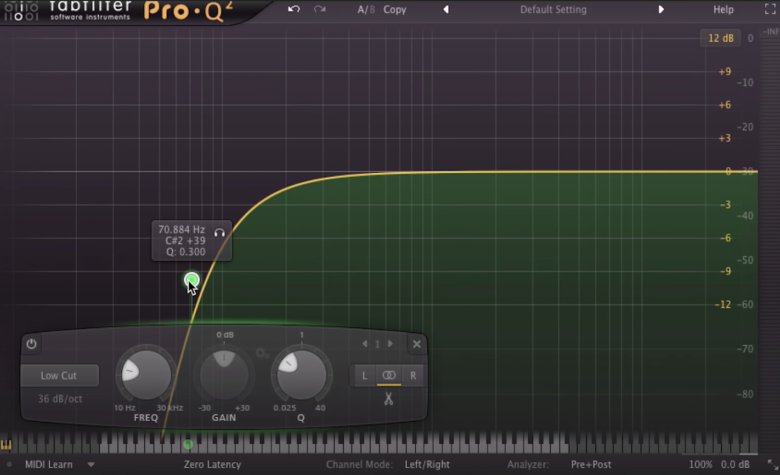Open Analyzer Pre+Post settings
This screenshot has height=475, width=780.
591,465
